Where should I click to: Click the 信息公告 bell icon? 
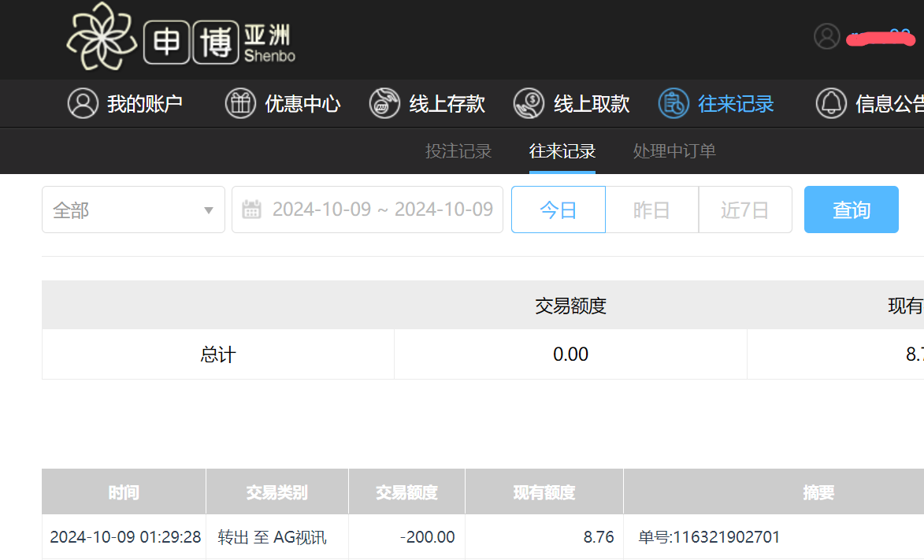830,103
